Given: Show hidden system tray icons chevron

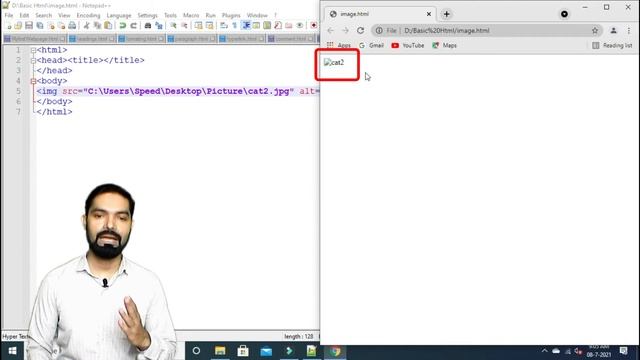Looking at the screenshot, I should tap(544, 351).
